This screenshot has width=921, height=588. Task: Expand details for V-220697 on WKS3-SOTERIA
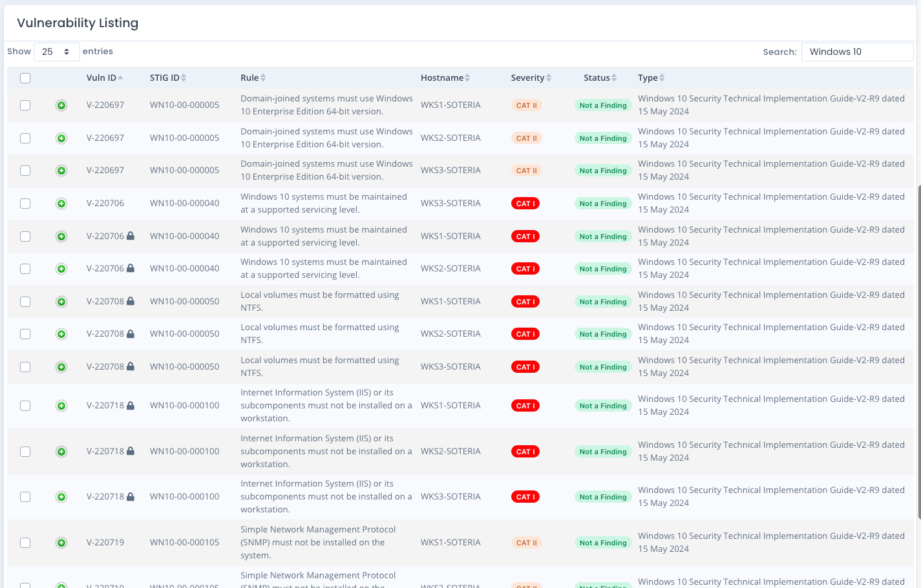tap(61, 171)
